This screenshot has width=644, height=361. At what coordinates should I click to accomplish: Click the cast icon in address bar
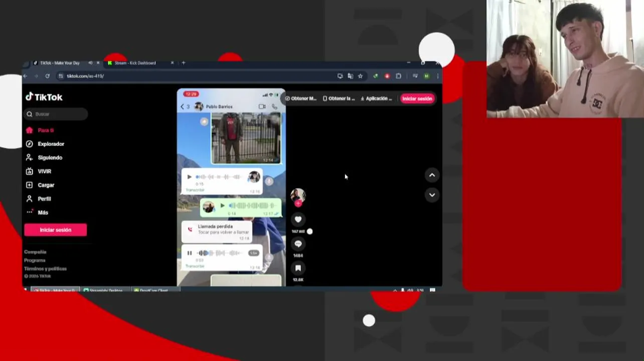(x=340, y=76)
